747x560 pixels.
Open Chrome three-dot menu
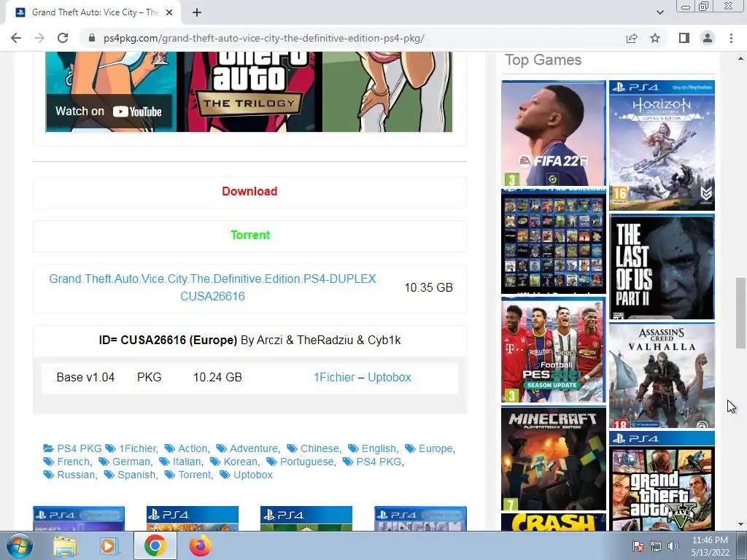coord(731,38)
